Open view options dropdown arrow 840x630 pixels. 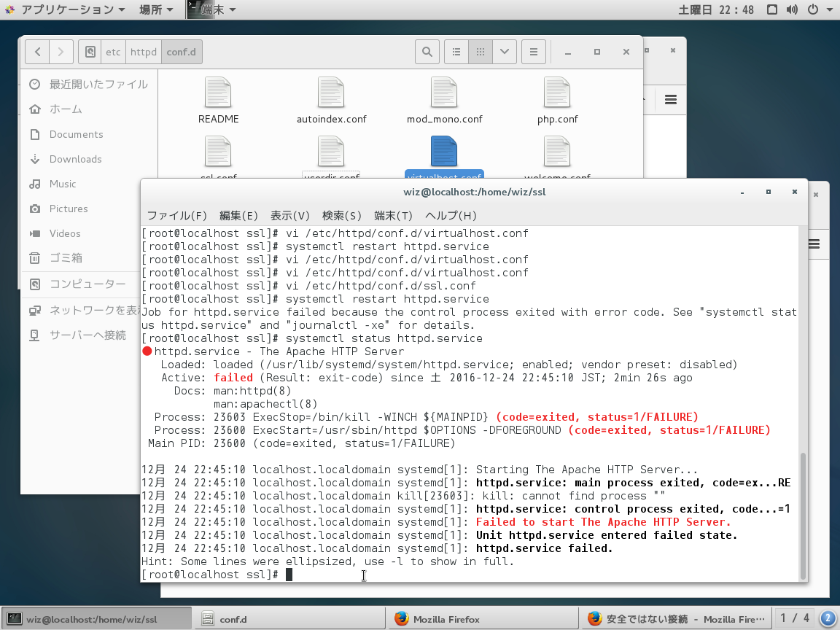pyautogui.click(x=505, y=52)
